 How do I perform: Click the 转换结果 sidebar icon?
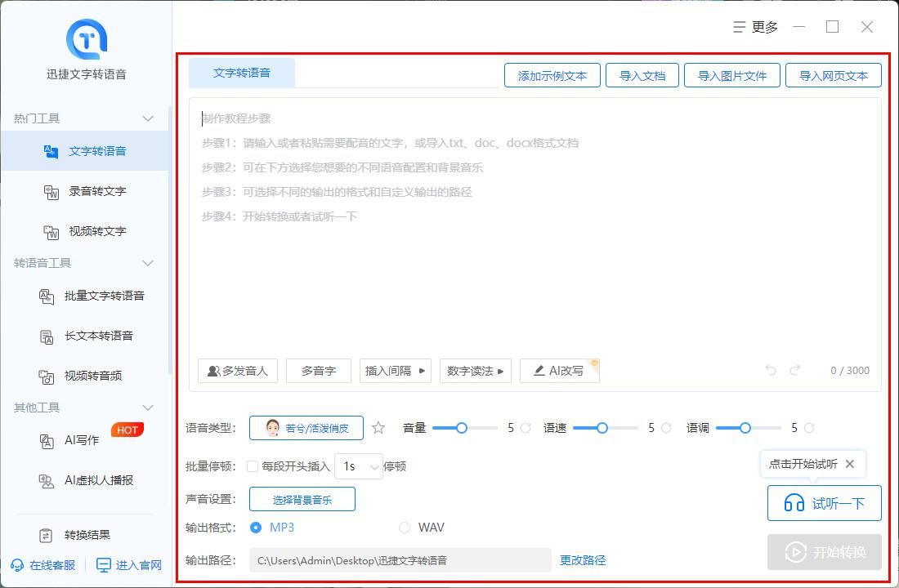(x=46, y=535)
